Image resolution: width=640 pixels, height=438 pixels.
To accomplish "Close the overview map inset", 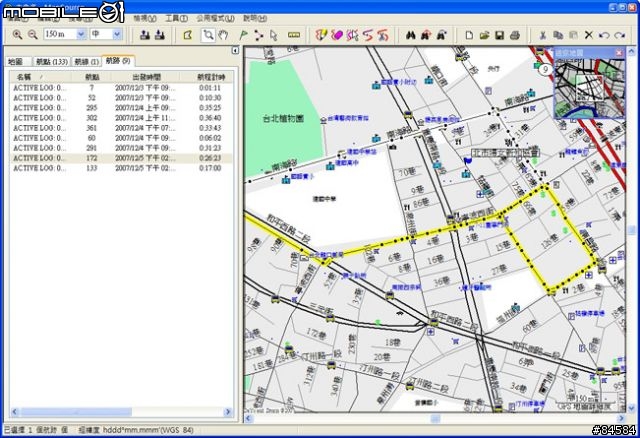I will 619,53.
